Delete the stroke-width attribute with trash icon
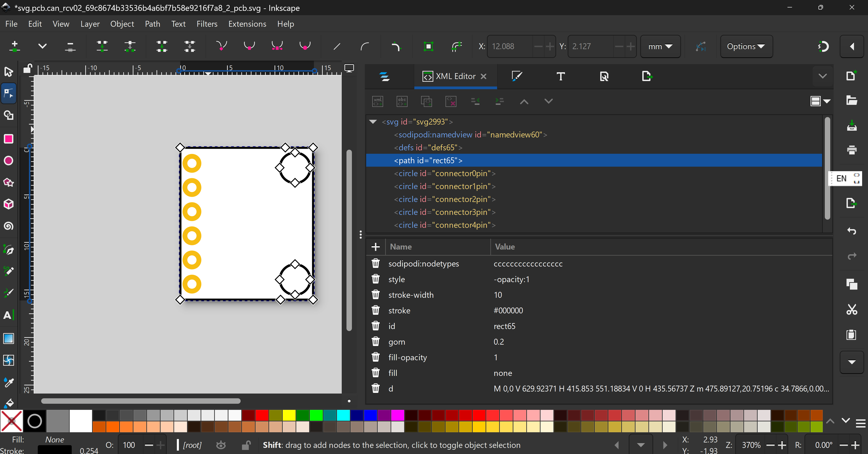Image resolution: width=868 pixels, height=454 pixels. click(375, 295)
